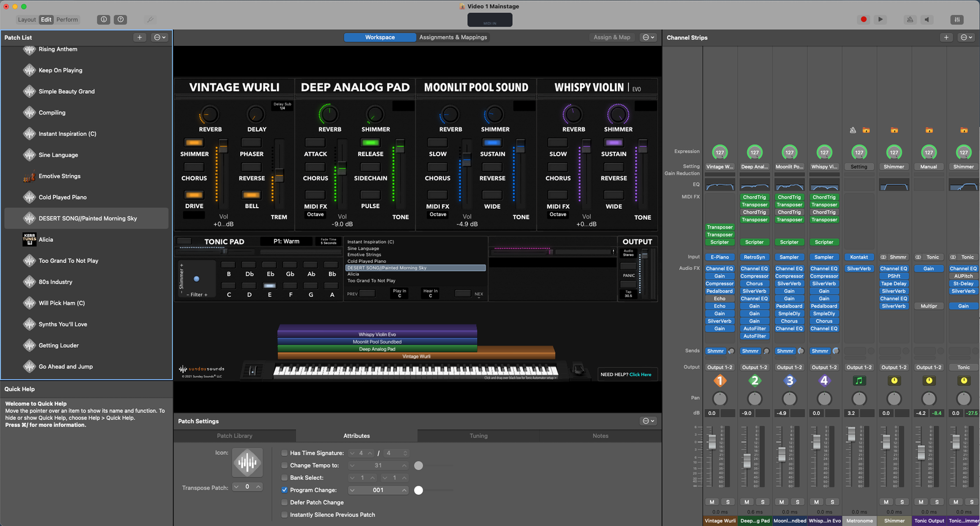Click the Vintage Wurli channel volume fader
This screenshot has width=980, height=526.
712,441
